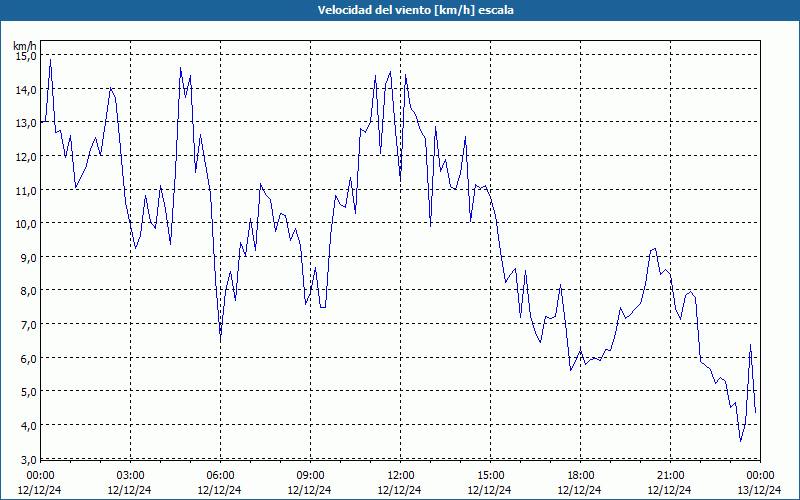Click the '8,0' vertical axis value
The height and width of the screenshot is (500, 800).
(x=29, y=291)
